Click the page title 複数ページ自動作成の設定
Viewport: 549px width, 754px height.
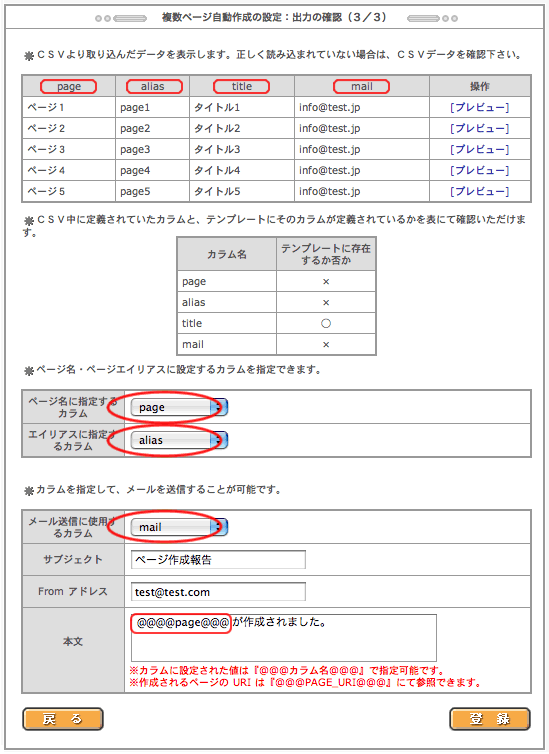(x=274, y=18)
